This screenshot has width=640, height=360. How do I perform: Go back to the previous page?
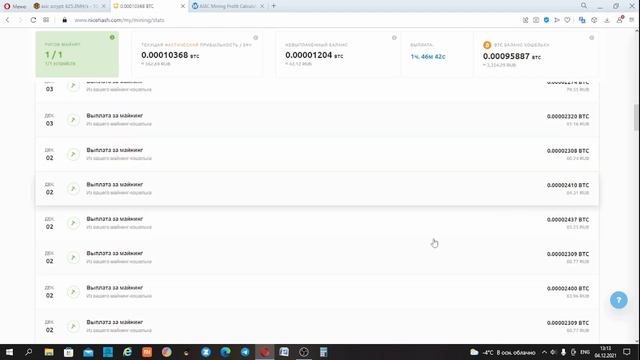pos(7,20)
